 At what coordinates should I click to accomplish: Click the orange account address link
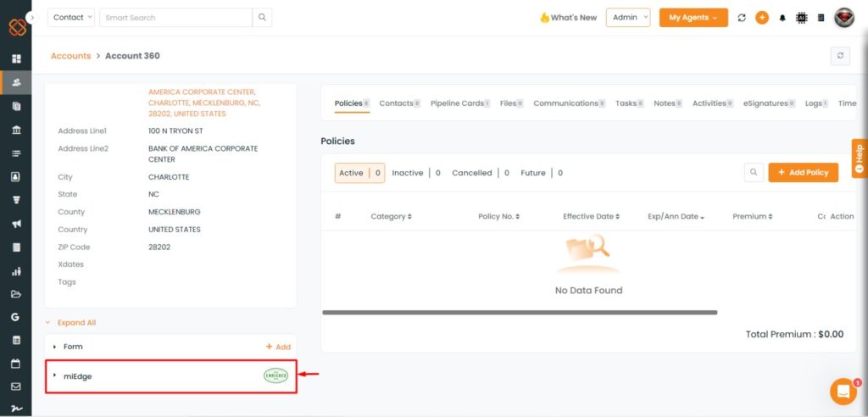pyautogui.click(x=204, y=103)
